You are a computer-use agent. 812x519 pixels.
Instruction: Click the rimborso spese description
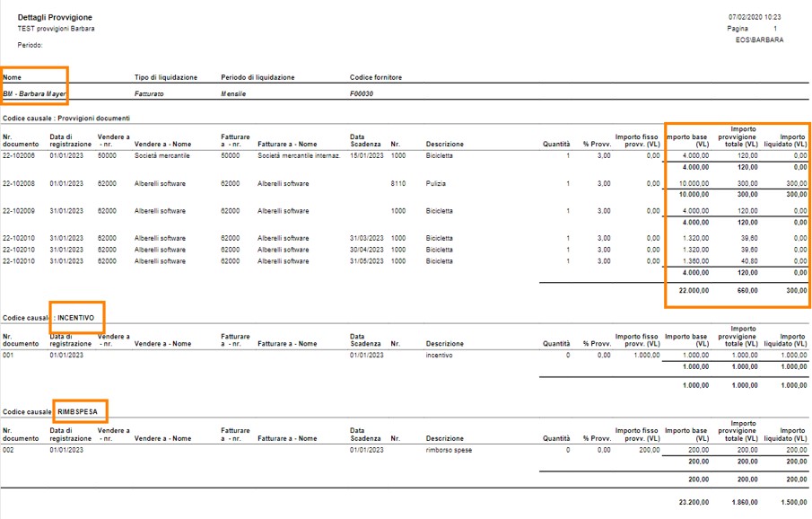pos(448,449)
